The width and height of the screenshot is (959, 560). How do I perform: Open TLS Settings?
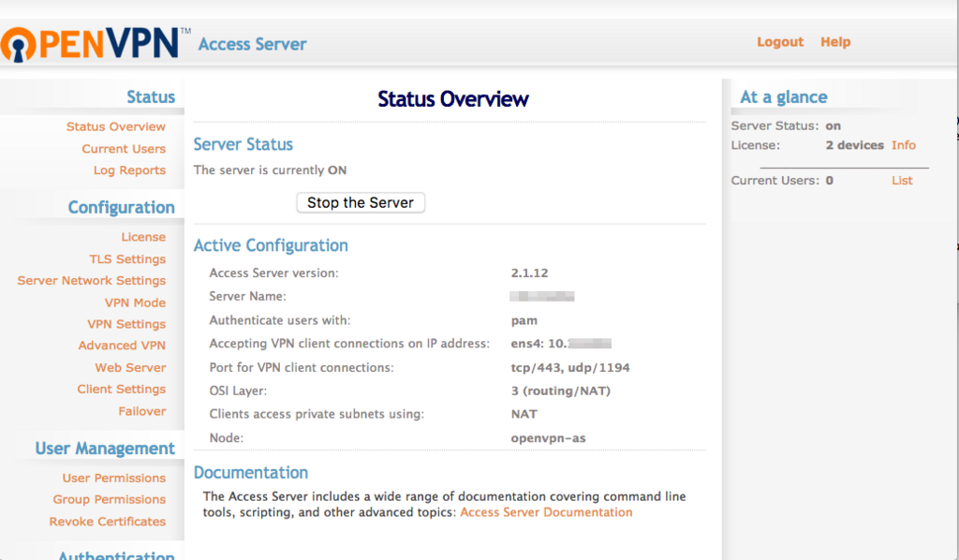[x=127, y=258]
